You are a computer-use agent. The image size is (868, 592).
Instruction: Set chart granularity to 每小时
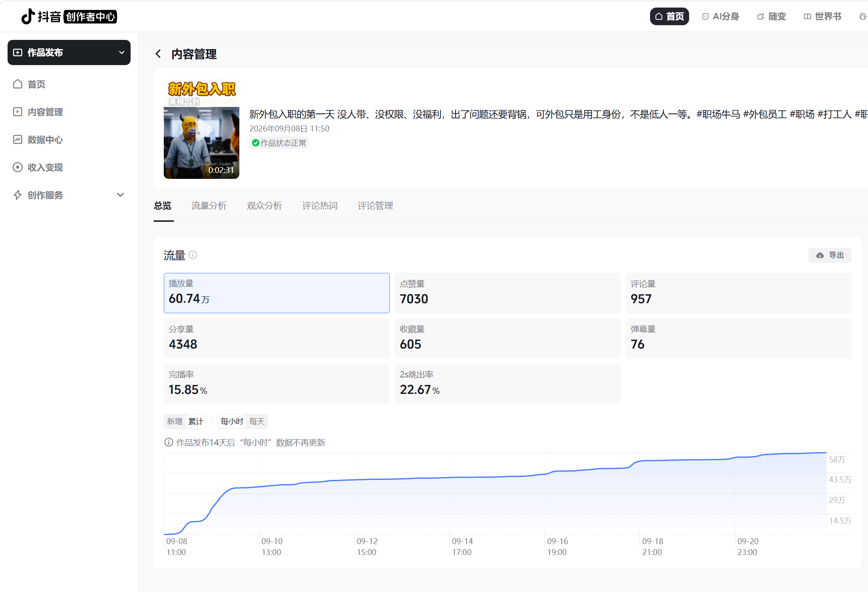[232, 421]
